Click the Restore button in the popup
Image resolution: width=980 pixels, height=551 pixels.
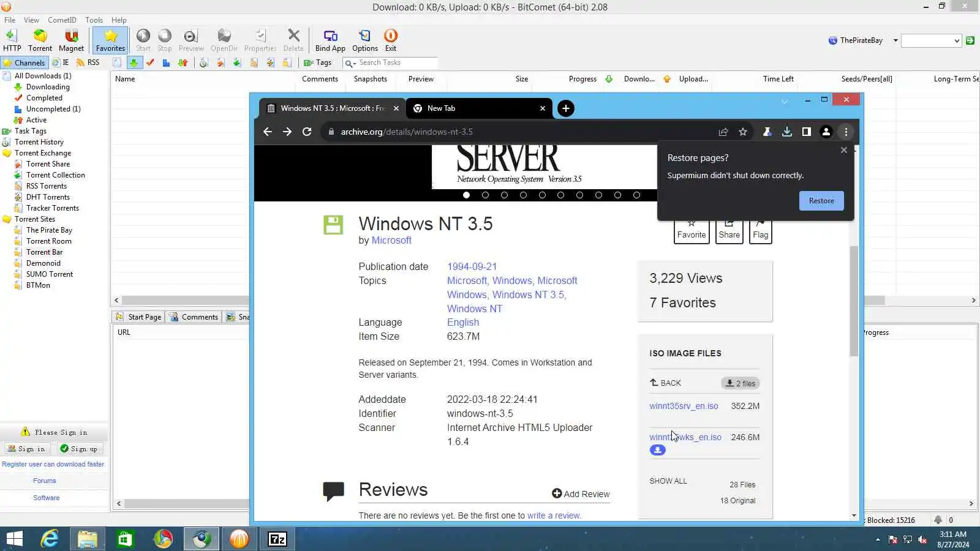(x=821, y=201)
